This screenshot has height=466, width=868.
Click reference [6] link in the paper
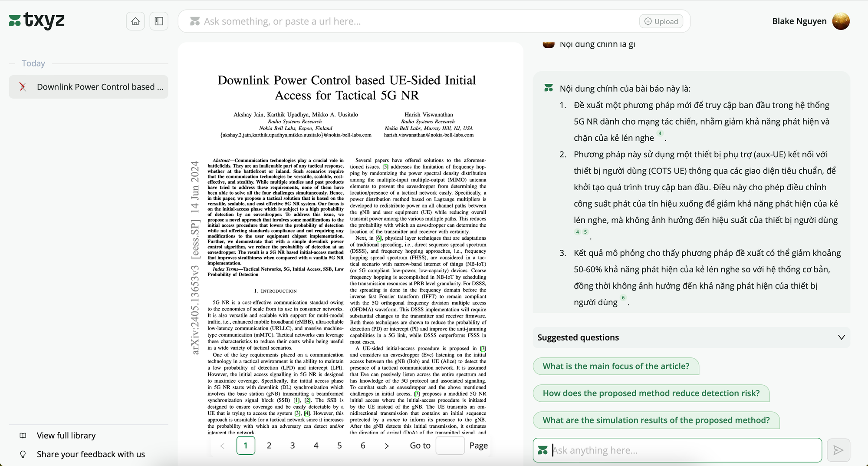click(x=378, y=238)
